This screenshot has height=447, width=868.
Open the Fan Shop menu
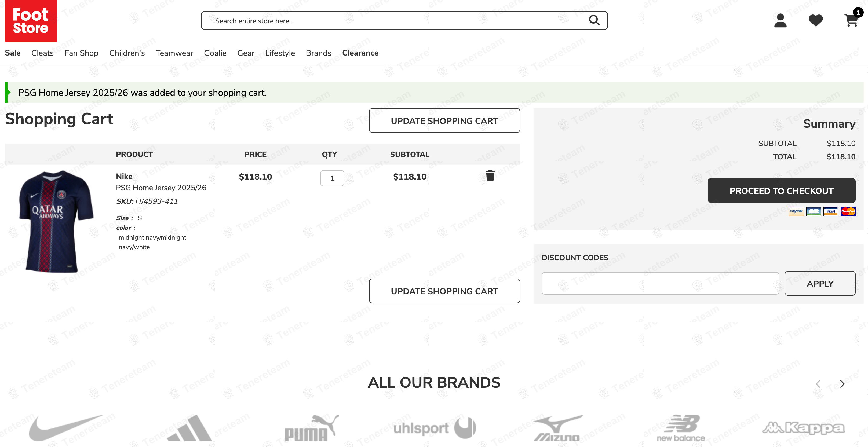(81, 53)
